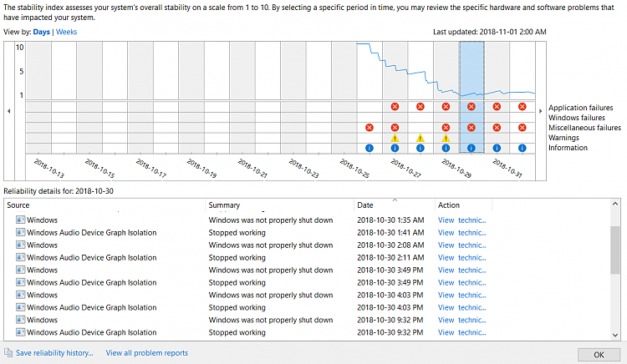Image resolution: width=627 pixels, height=364 pixels.
Task: Click the Audio Device Graph Isolation icon at 1:41 AM
Action: [20, 232]
